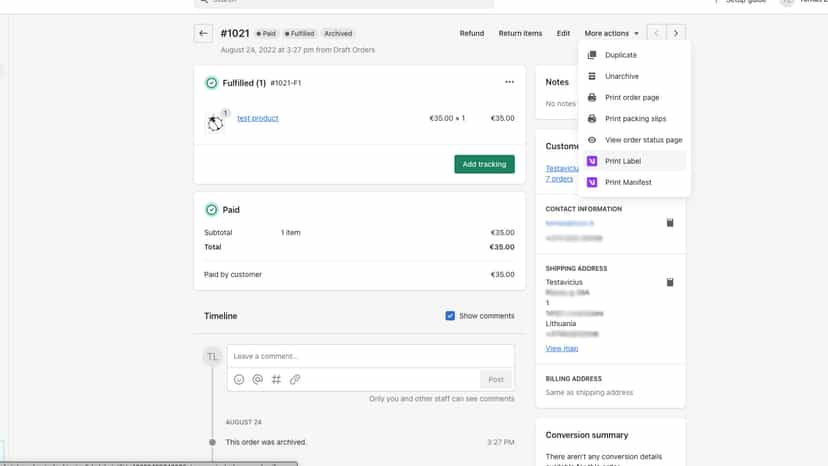Click the printer icon beside Print order page
The width and height of the screenshot is (828, 466).
click(x=592, y=97)
